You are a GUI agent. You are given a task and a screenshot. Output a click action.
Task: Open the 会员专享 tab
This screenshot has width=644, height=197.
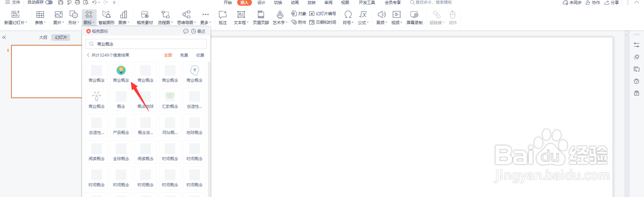click(x=393, y=3)
